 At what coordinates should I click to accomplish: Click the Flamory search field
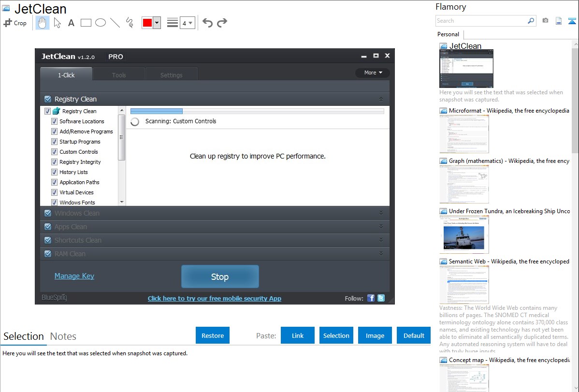(x=481, y=21)
